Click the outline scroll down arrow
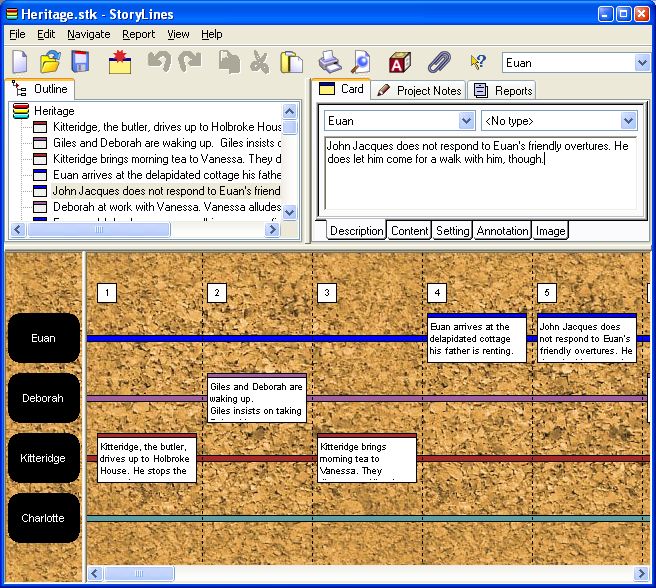Viewport: 656px width, 588px height. point(290,212)
